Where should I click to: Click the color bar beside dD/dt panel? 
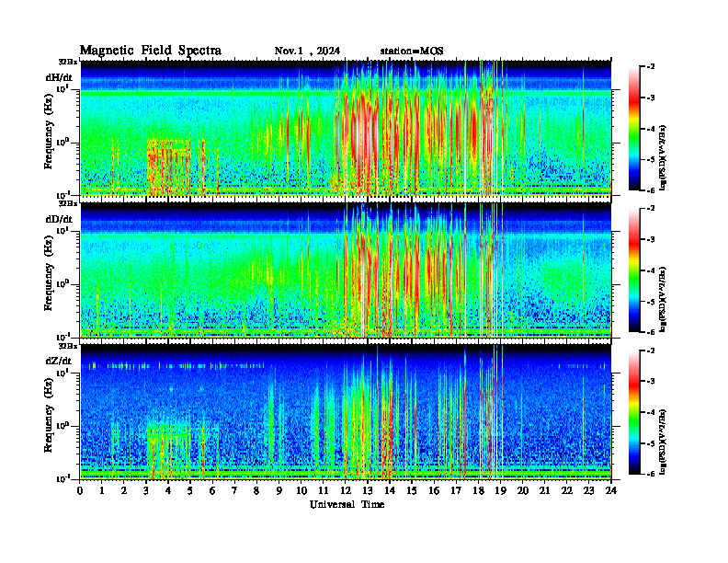pos(634,270)
